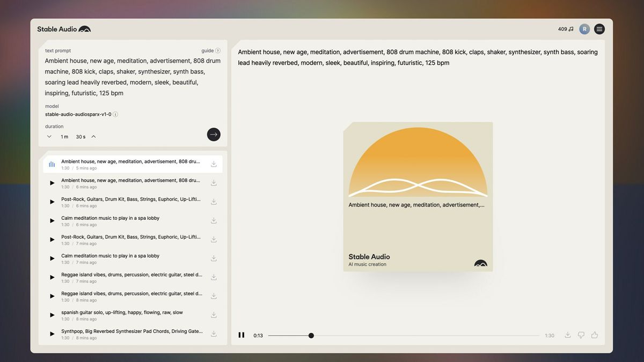Screen dimensions: 644x362
Task: Decrease the duration with the down chevron
Action: pos(49,136)
